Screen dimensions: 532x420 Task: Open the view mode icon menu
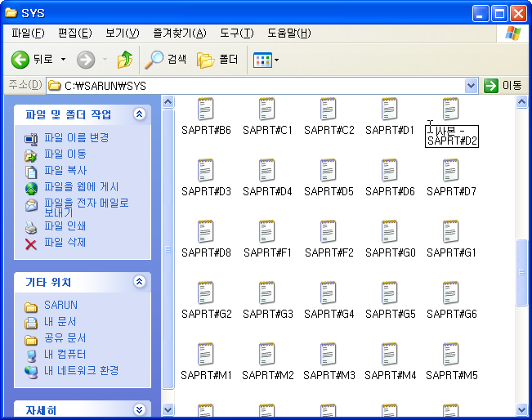(266, 60)
